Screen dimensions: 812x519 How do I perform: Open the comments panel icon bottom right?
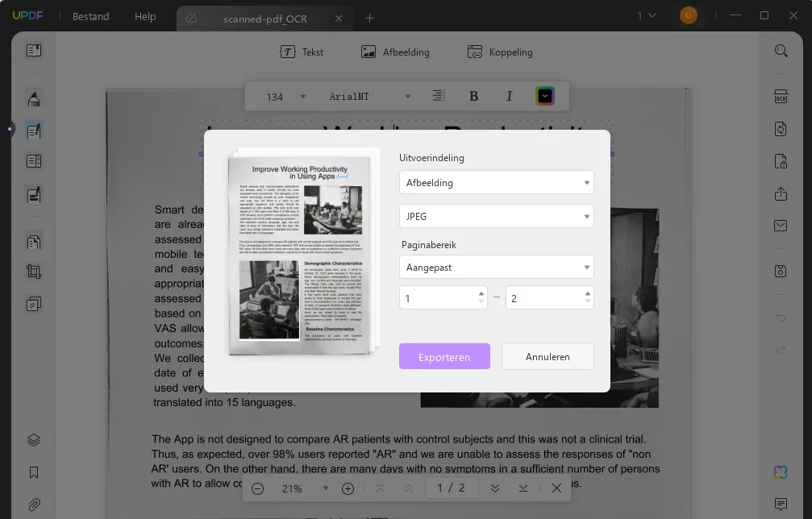coord(781,504)
